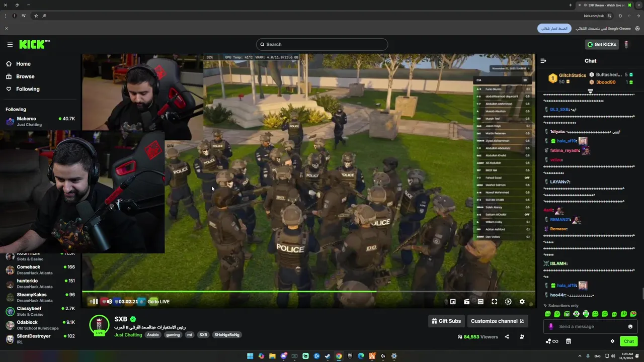This screenshot has width=644, height=362.
Task: Click the clip creation icon on player
Action: (x=467, y=302)
